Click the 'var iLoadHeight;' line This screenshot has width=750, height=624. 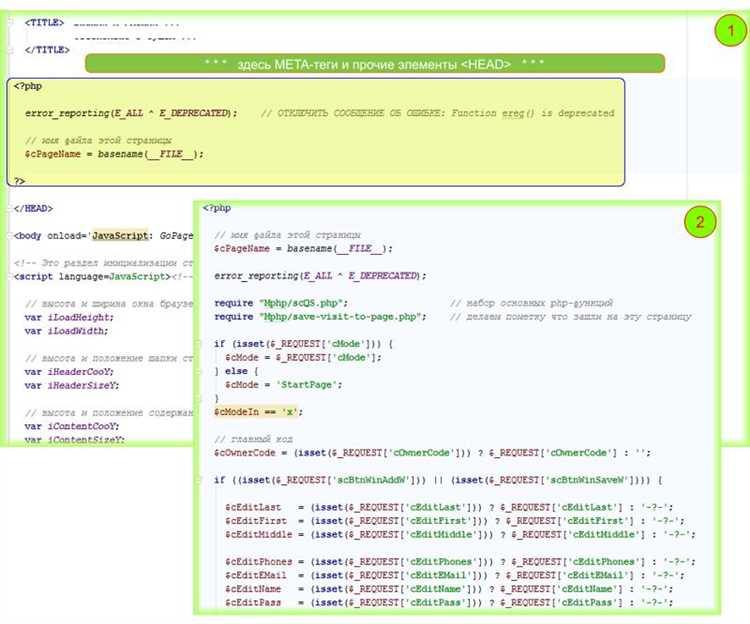[69, 317]
